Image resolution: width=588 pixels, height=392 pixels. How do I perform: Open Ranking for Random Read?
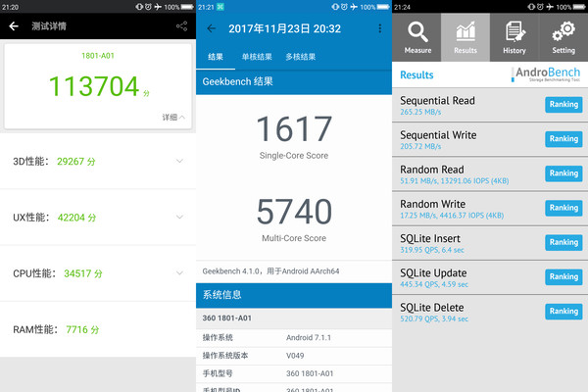tap(563, 173)
